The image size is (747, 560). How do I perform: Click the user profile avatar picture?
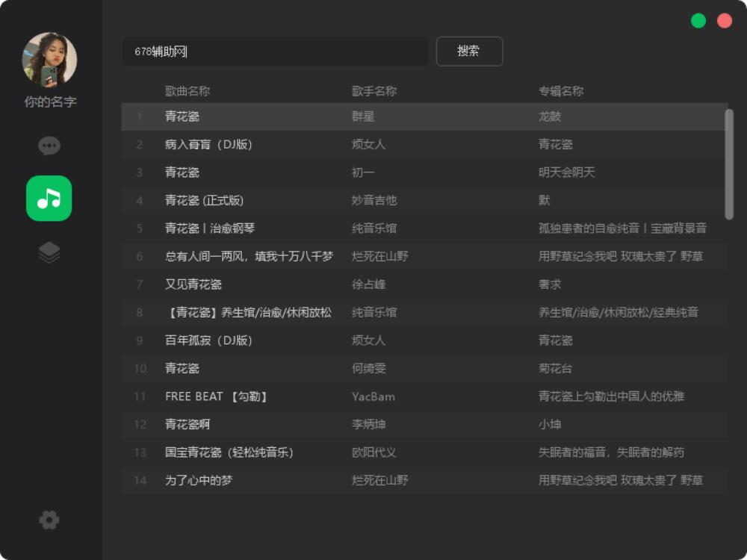tap(49, 60)
